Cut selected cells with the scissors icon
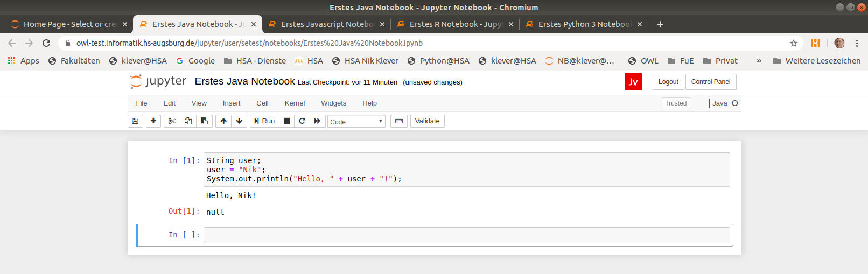Image resolution: width=868 pixels, height=274 pixels. [x=172, y=121]
